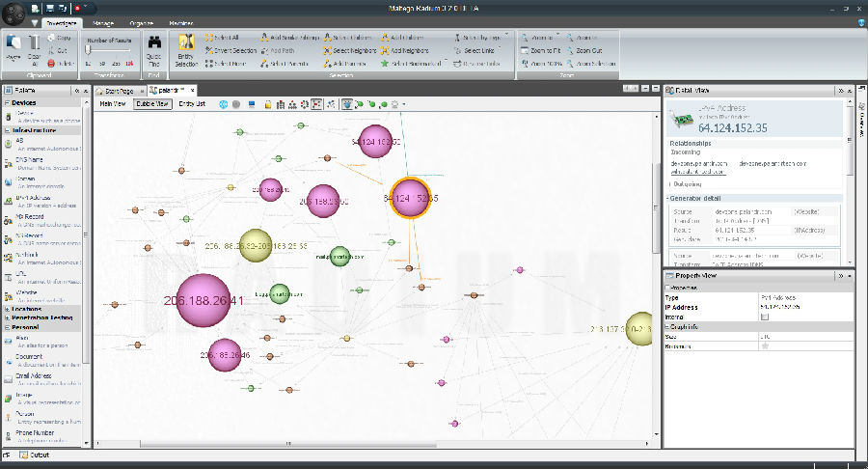Switch graph to Main View
This screenshot has width=868, height=469.
[112, 102]
